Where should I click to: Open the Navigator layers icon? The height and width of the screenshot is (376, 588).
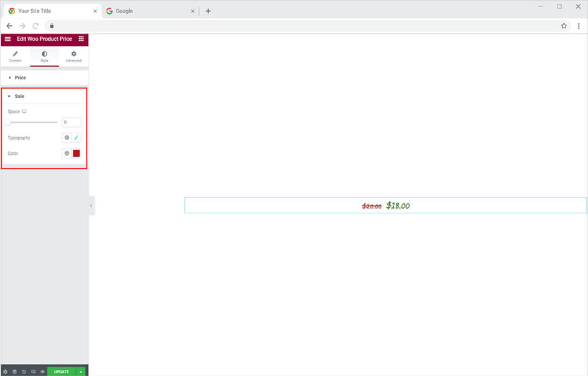point(14,371)
